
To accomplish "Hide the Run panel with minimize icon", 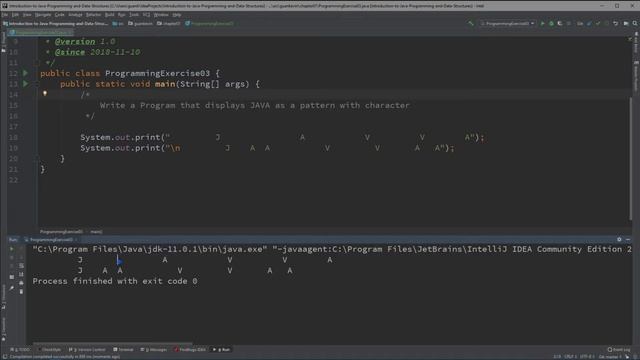I will click(628, 240).
